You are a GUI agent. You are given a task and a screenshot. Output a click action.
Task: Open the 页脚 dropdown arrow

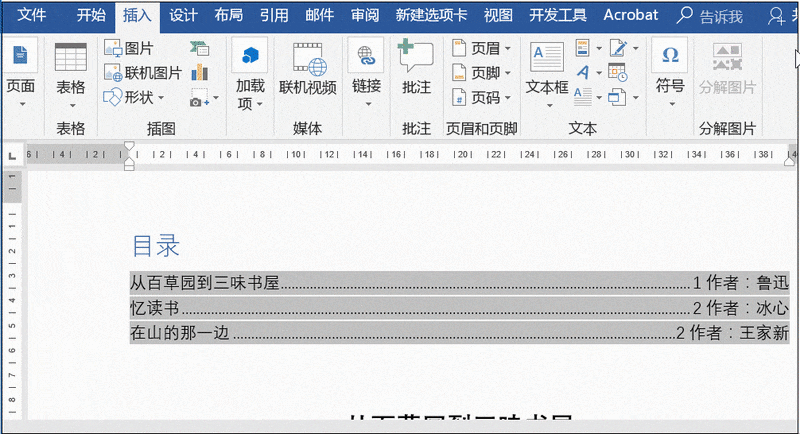click(508, 73)
